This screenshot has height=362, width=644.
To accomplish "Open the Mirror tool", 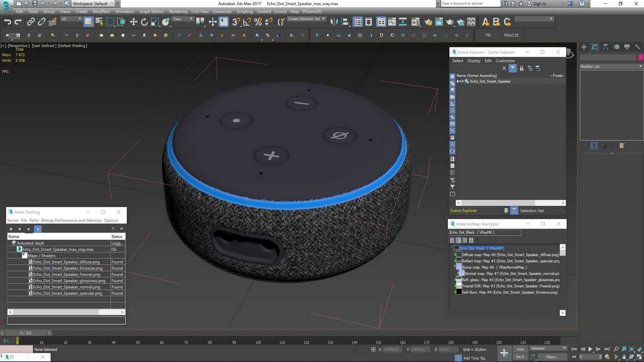I will (334, 22).
